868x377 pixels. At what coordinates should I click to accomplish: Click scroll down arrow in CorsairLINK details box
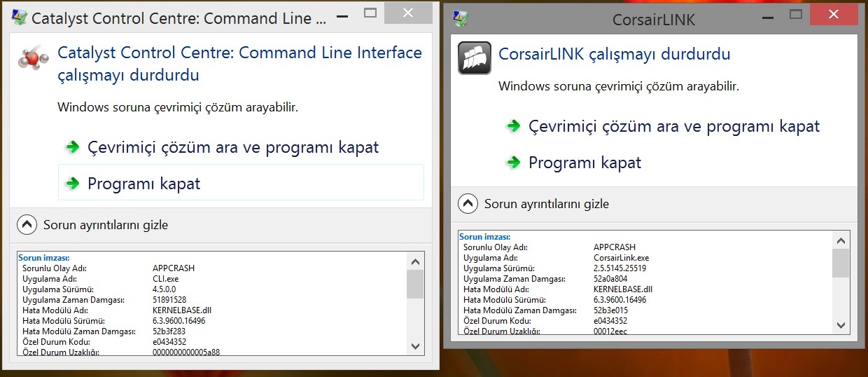tap(841, 324)
